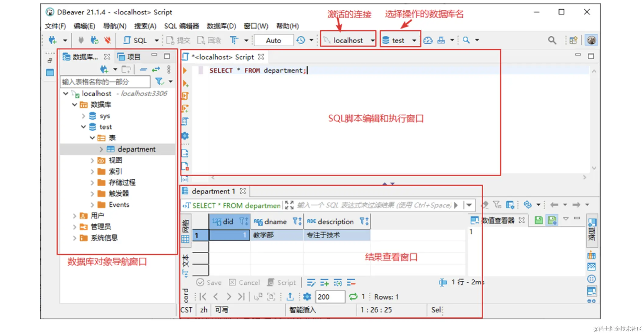The image size is (644, 334).
Task: Go to the next row arrow
Action: (229, 297)
